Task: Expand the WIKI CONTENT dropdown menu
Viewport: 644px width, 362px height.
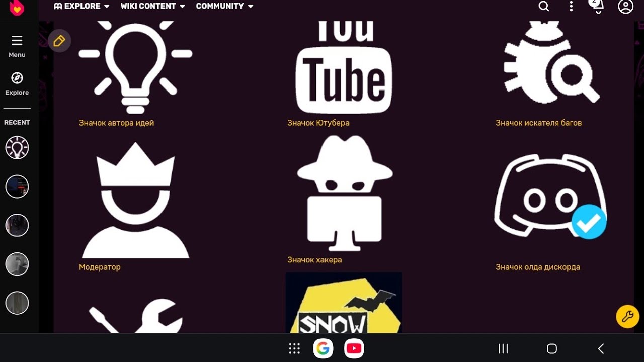Action: pos(153,6)
